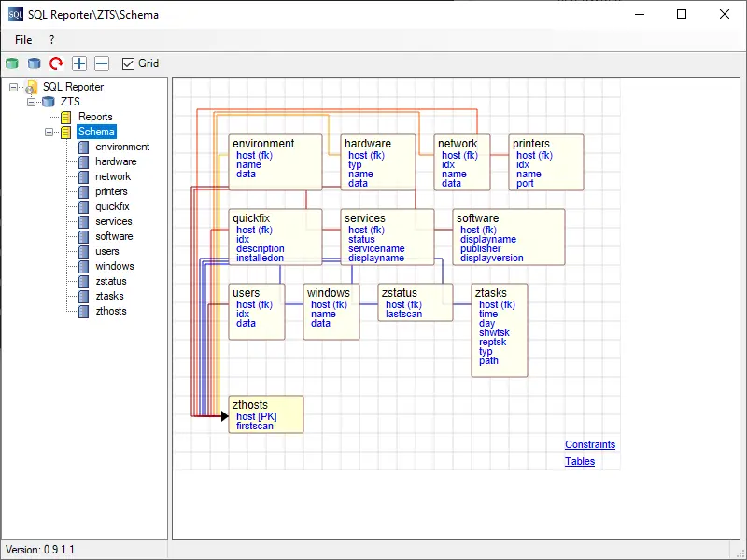Image resolution: width=747 pixels, height=560 pixels.
Task: Click the quickfix table icon in tree
Action: click(x=83, y=206)
